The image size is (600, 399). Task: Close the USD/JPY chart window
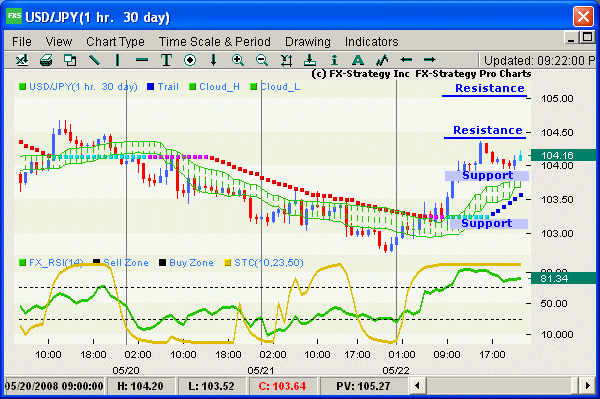tap(583, 17)
